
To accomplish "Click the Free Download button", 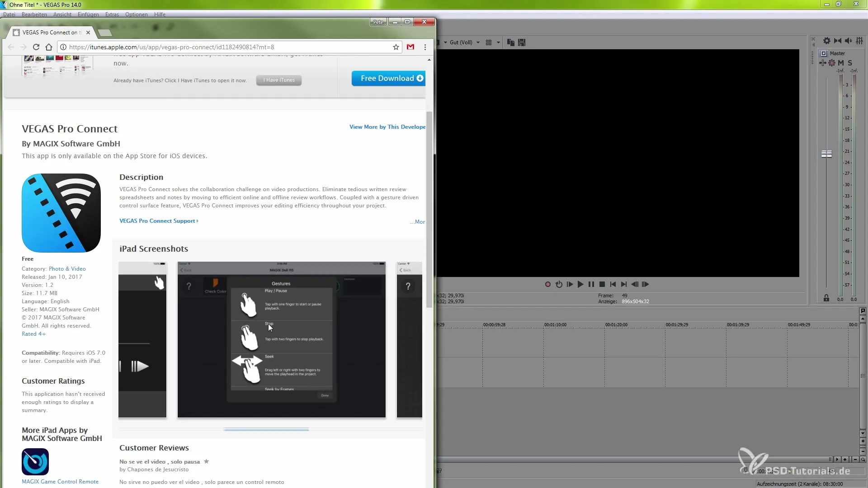I will 388,78.
